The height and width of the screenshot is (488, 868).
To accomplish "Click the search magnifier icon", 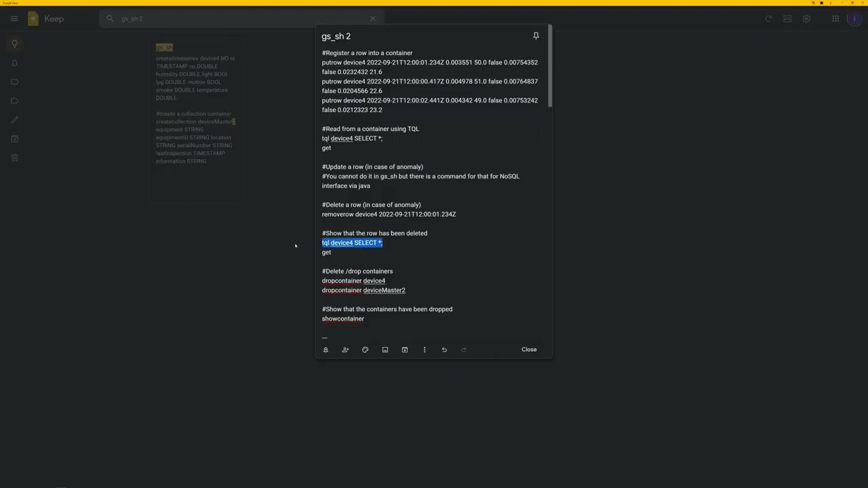I will (110, 19).
